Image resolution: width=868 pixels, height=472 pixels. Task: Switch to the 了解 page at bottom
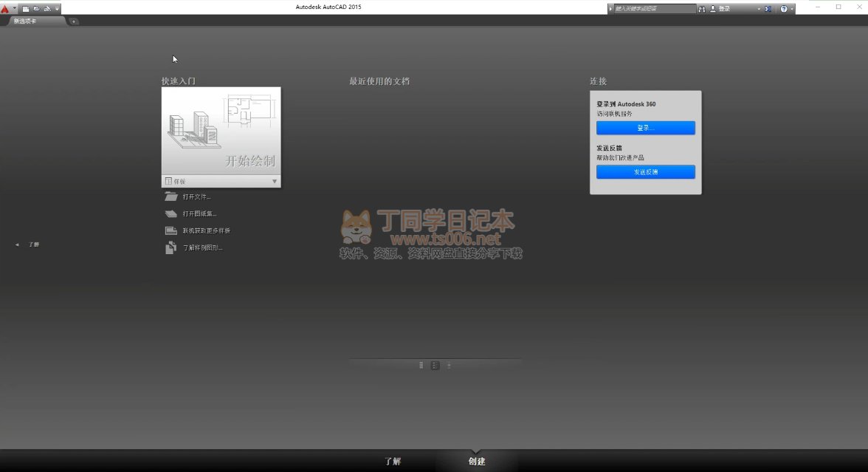click(393, 461)
